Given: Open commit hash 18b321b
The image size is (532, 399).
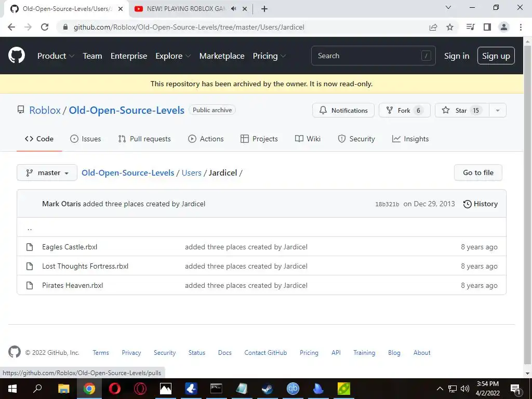Looking at the screenshot, I should coord(387,204).
